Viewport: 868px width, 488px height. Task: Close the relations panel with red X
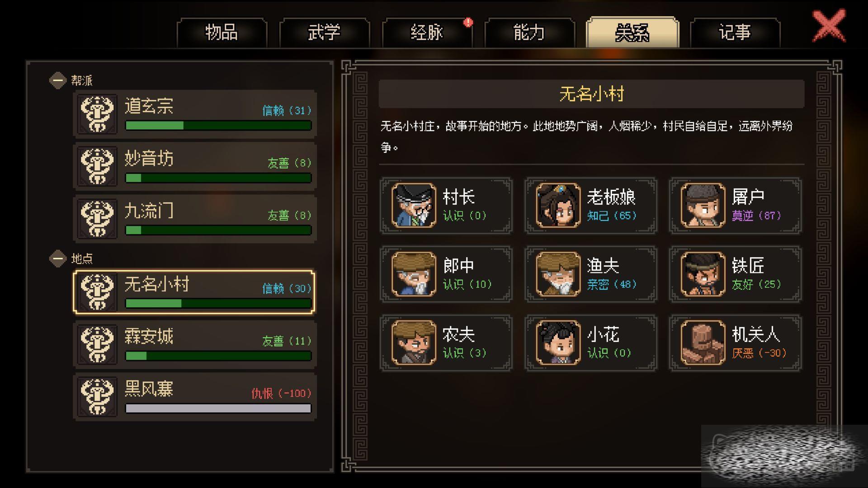[x=829, y=26]
